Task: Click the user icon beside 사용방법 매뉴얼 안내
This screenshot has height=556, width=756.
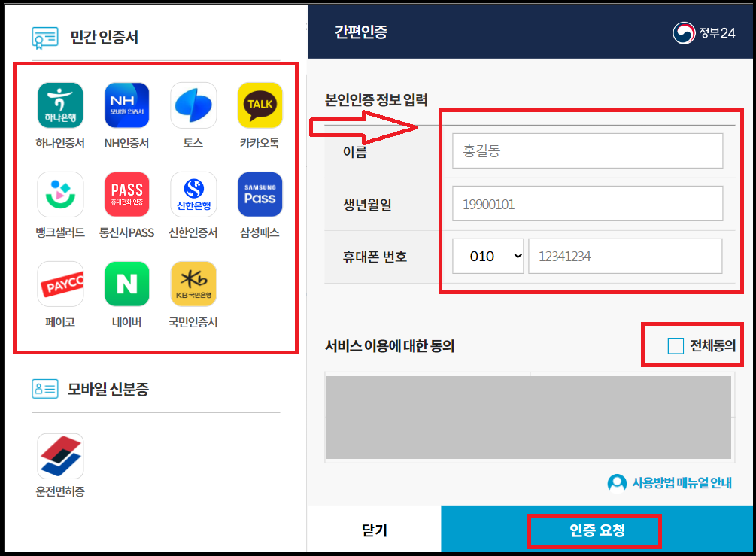Action: tap(617, 483)
